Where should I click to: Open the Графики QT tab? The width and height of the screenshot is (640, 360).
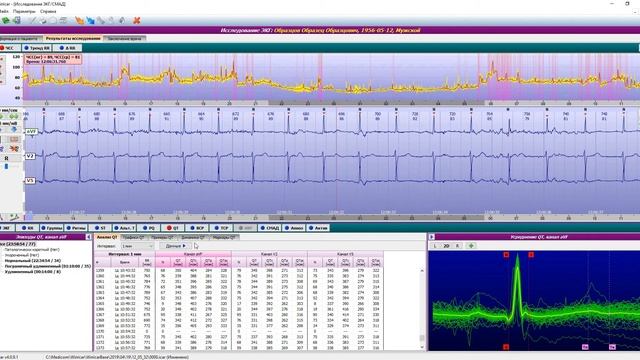point(133,237)
